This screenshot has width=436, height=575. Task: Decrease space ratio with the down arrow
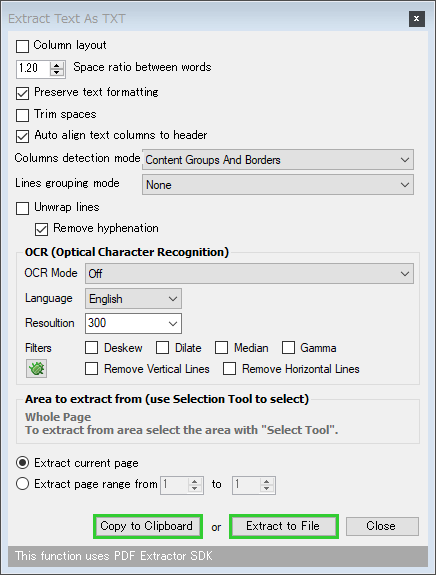pyautogui.click(x=57, y=72)
